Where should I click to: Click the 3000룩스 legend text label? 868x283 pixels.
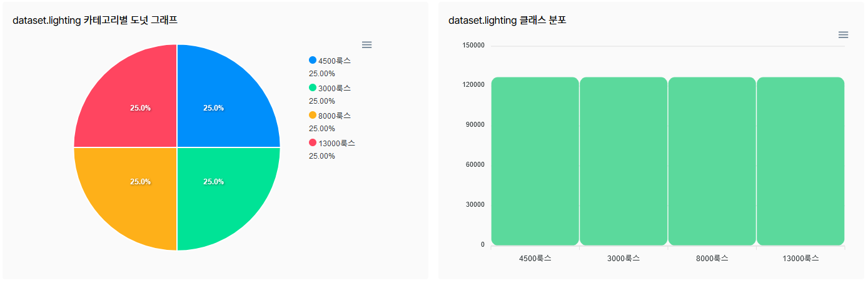335,88
